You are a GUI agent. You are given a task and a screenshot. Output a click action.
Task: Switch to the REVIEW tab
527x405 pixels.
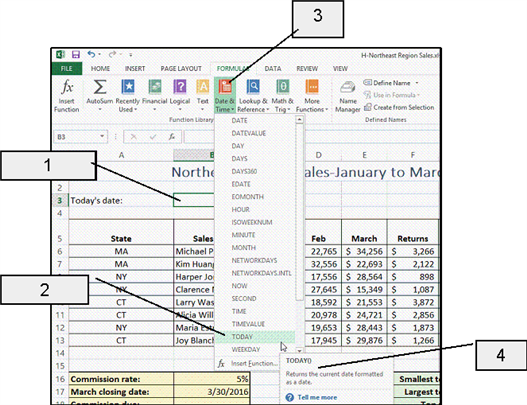[307, 69]
